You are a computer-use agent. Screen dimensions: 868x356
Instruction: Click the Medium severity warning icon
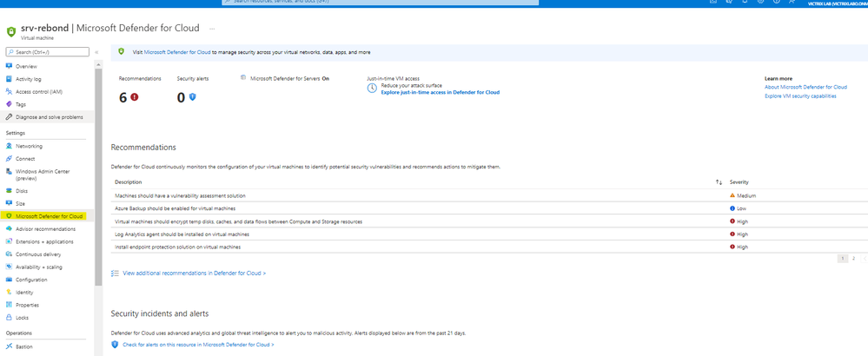pyautogui.click(x=732, y=195)
